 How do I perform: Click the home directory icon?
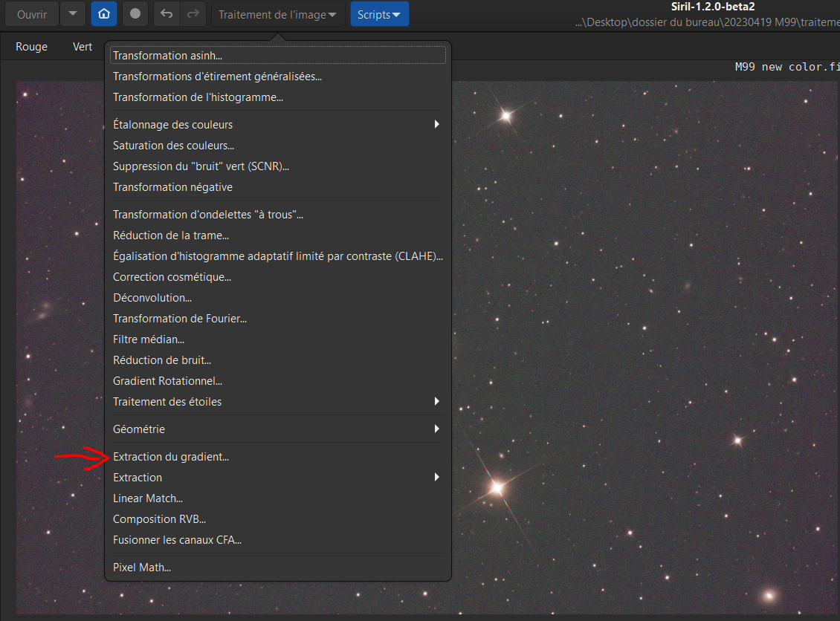(104, 14)
